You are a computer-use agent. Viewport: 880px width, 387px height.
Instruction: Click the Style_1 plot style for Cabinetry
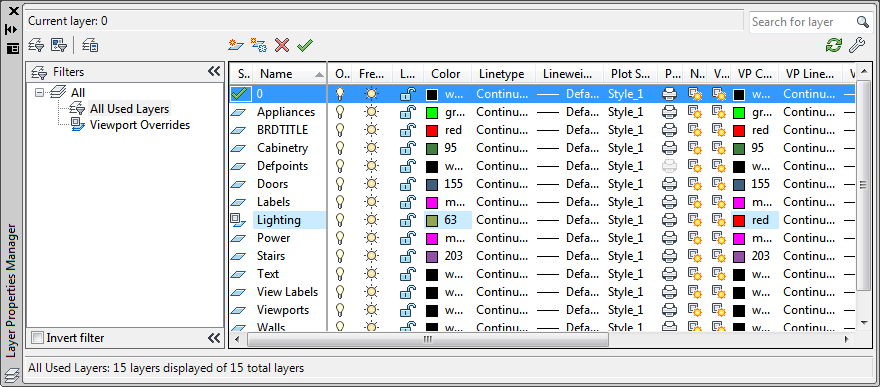pyautogui.click(x=626, y=148)
